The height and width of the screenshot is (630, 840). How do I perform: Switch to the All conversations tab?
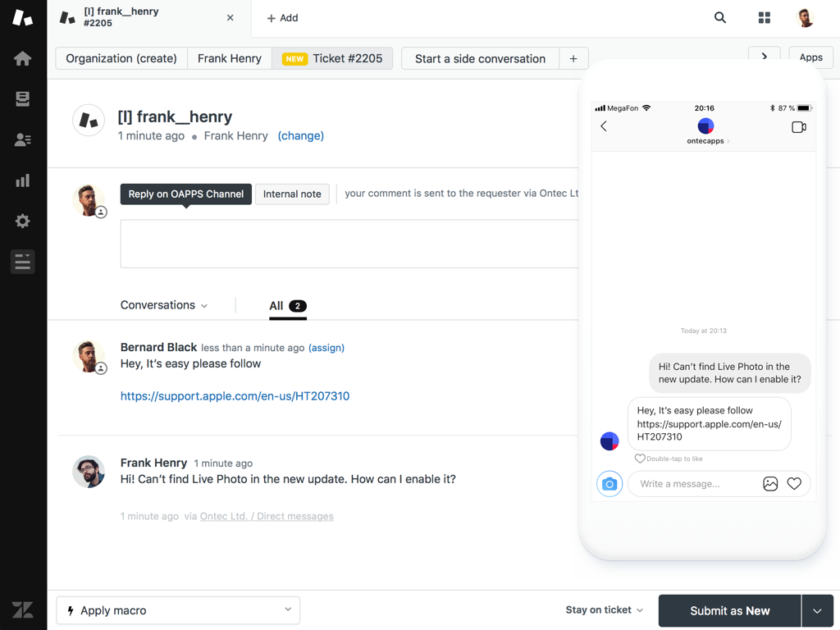[x=276, y=304]
